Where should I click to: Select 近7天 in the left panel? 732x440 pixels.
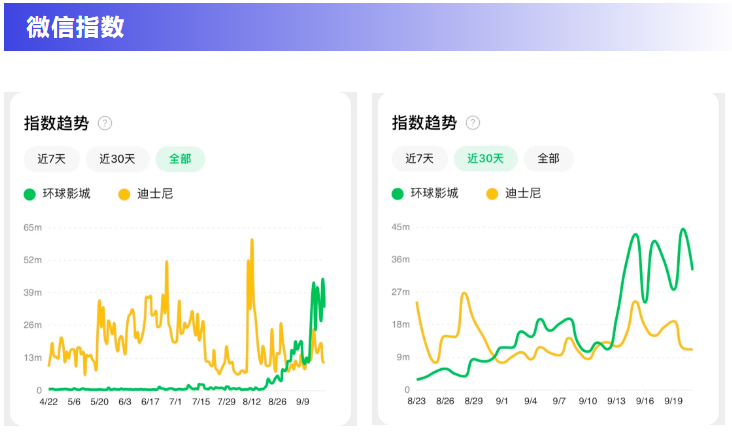coord(51,159)
